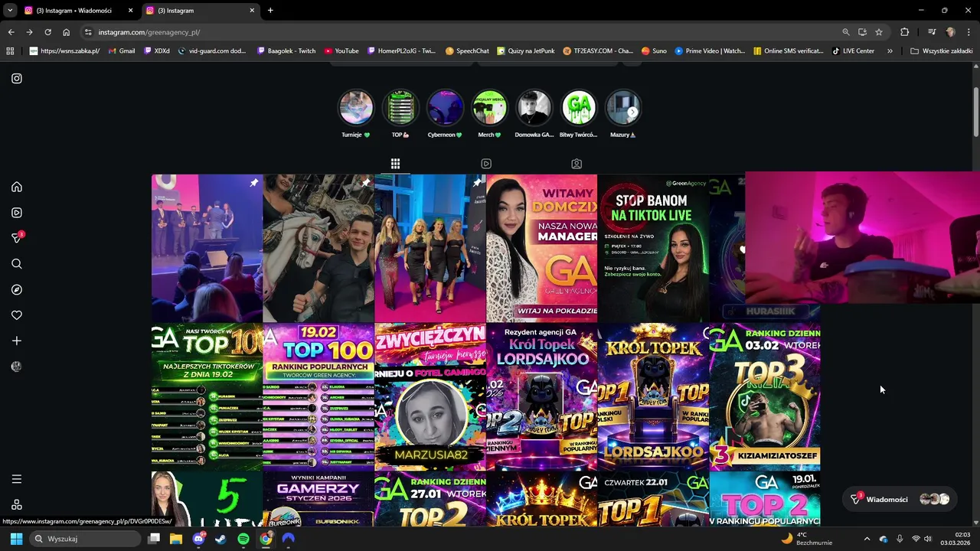Open Notifications heart in the sidebar

click(17, 315)
